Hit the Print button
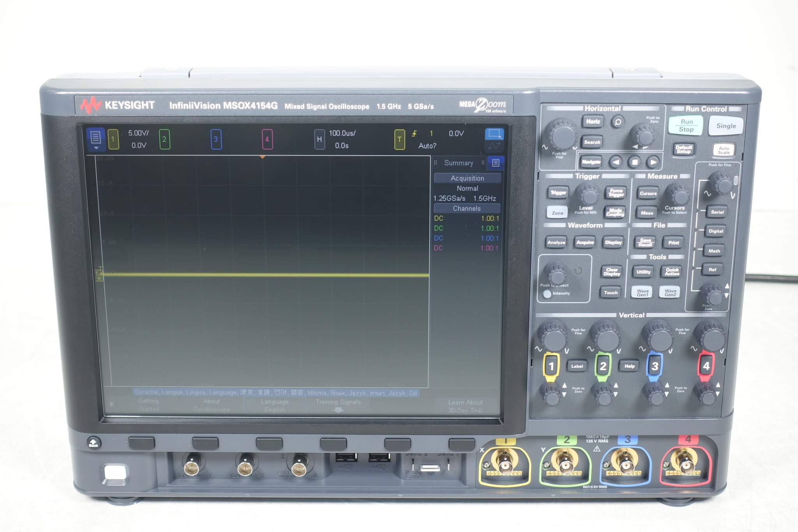Screen dimensions: 798x532 point(673,242)
